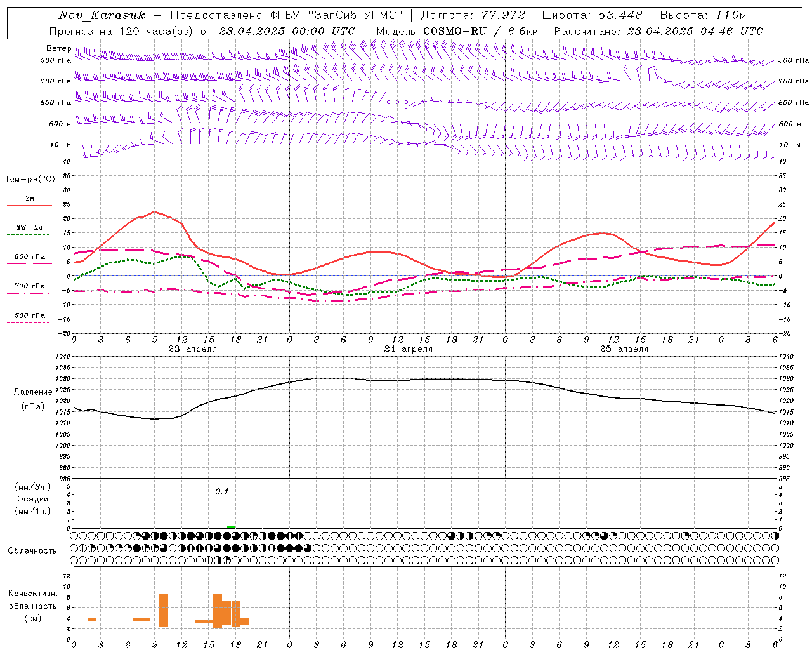This screenshot has height=650, width=812.
Task: Click the Nov_Karasuk station title
Action: [101, 15]
